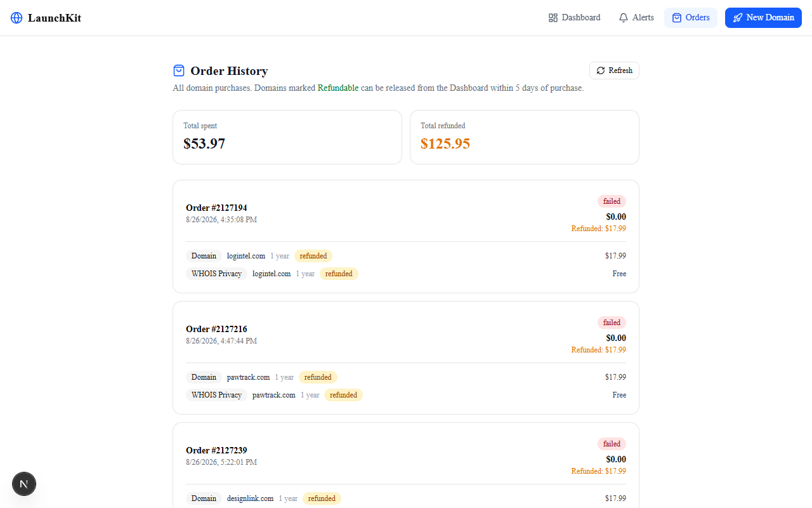This screenshot has height=508, width=812.
Task: Click the Order #2127194 title
Action: [x=216, y=208]
